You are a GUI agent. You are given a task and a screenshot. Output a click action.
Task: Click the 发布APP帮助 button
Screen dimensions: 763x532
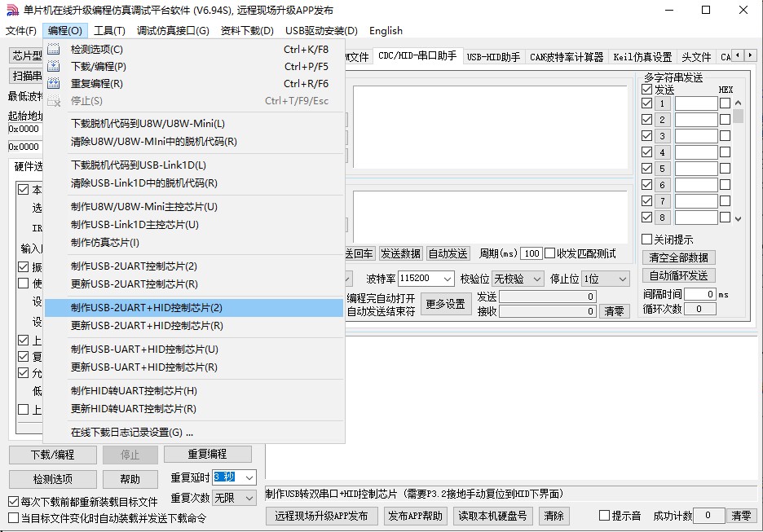[415, 516]
